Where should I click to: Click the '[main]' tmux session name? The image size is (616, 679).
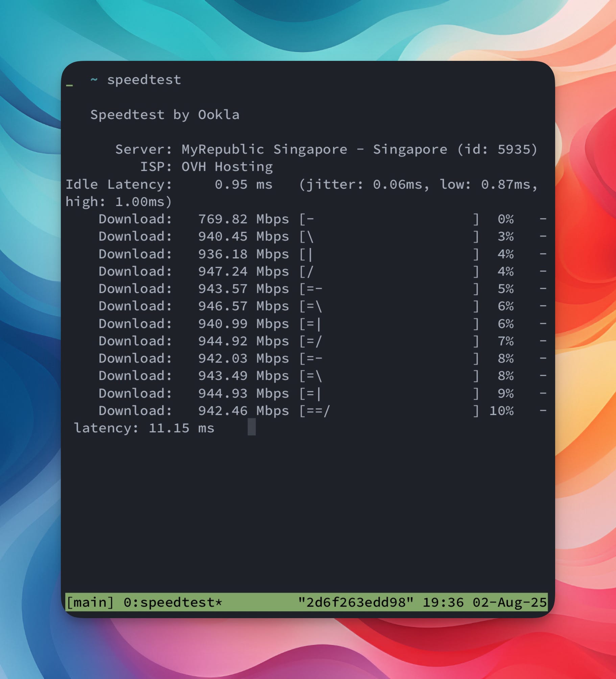(x=90, y=603)
